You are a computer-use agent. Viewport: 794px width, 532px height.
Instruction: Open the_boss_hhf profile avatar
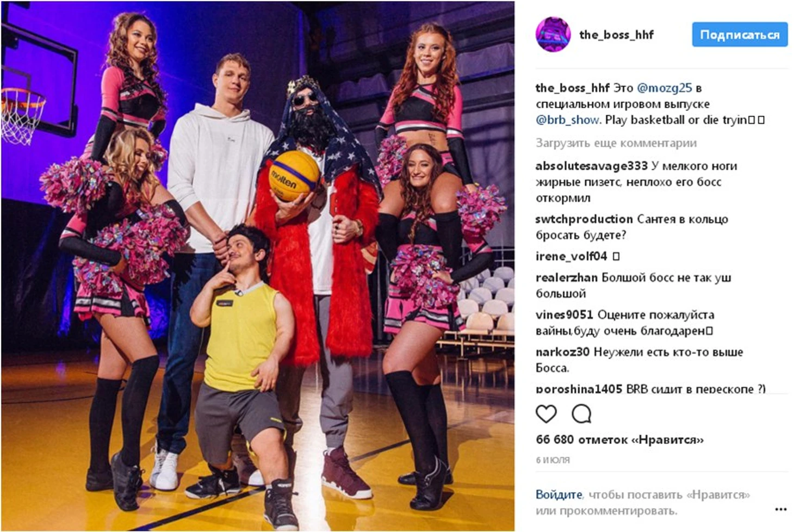[553, 34]
